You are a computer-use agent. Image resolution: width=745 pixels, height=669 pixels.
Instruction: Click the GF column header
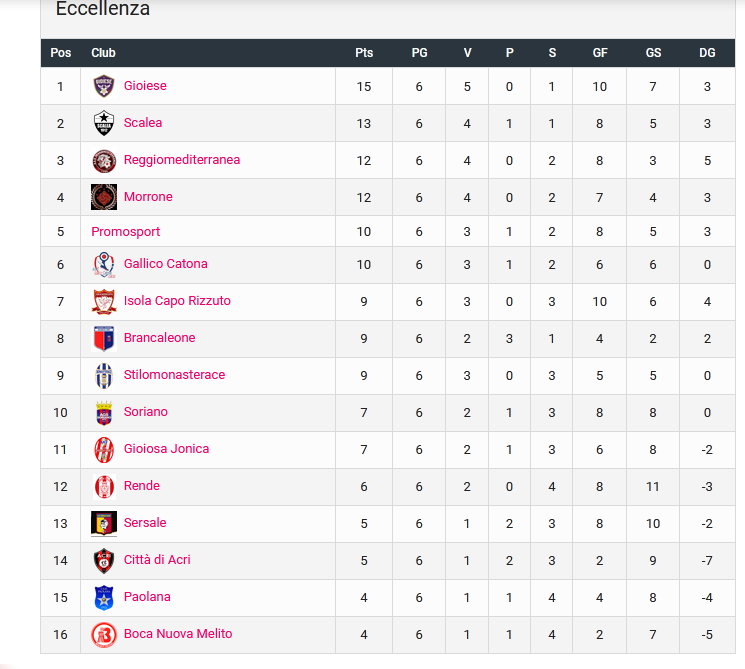[600, 53]
